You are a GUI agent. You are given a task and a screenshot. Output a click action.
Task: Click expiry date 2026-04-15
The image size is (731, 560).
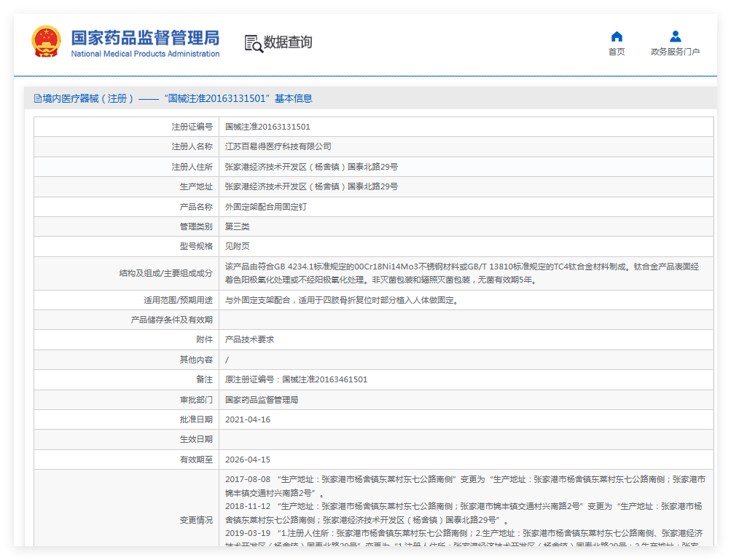[x=248, y=460]
